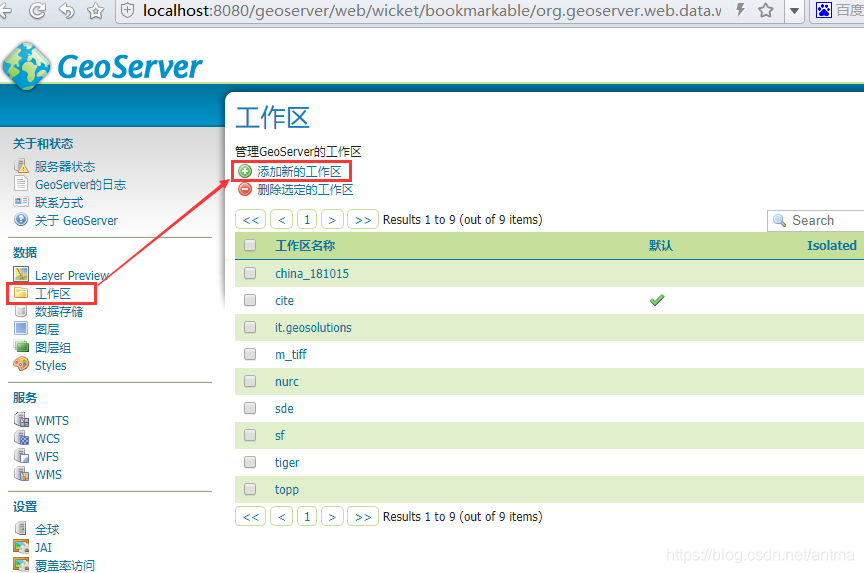This screenshot has height=573, width=864.
Task: Click the 图层 layer icon
Action: click(21, 328)
